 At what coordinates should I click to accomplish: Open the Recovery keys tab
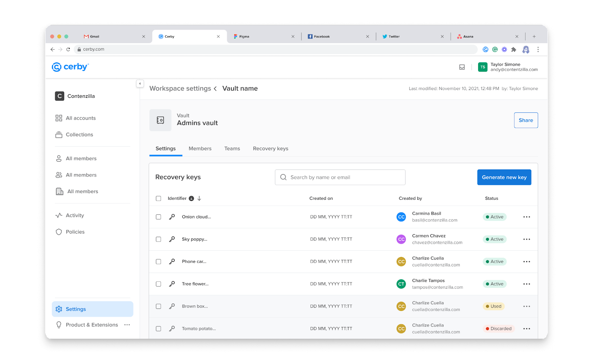tap(270, 149)
